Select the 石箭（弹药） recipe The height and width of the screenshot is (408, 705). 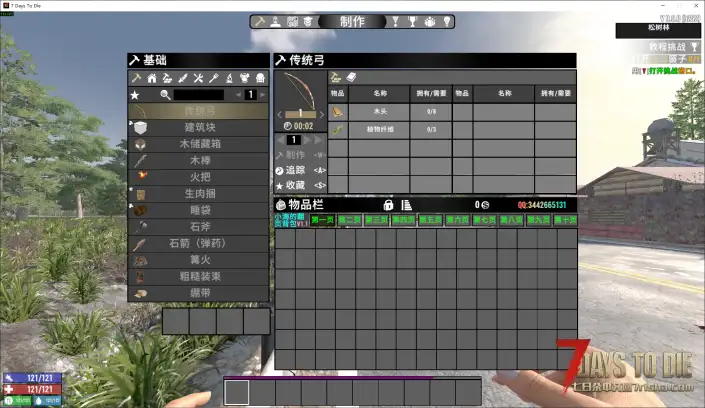(x=199, y=243)
